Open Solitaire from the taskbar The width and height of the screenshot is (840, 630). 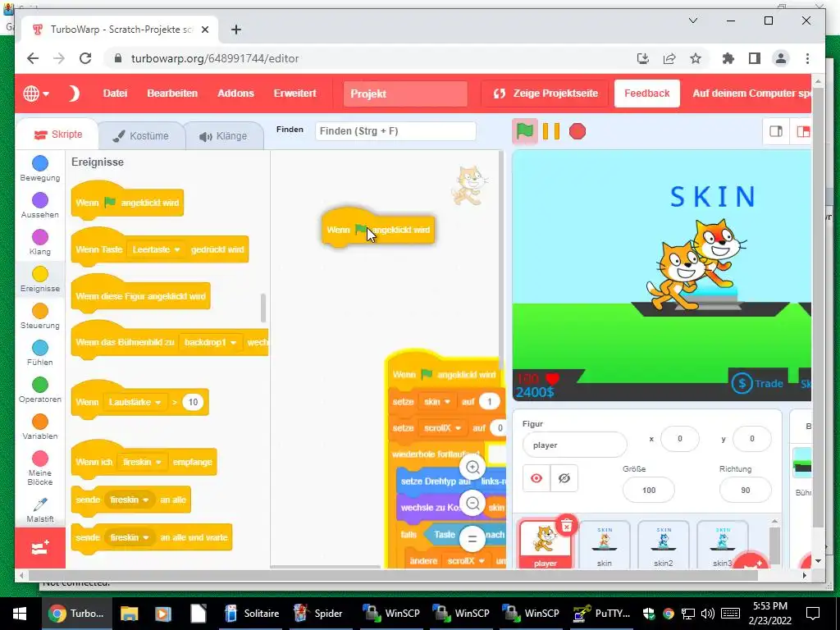click(x=252, y=614)
